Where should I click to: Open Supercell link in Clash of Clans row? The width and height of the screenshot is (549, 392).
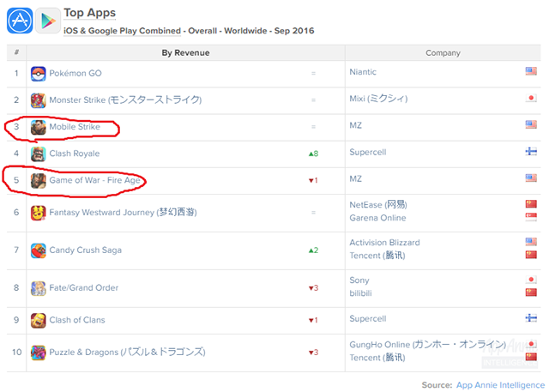[368, 318]
